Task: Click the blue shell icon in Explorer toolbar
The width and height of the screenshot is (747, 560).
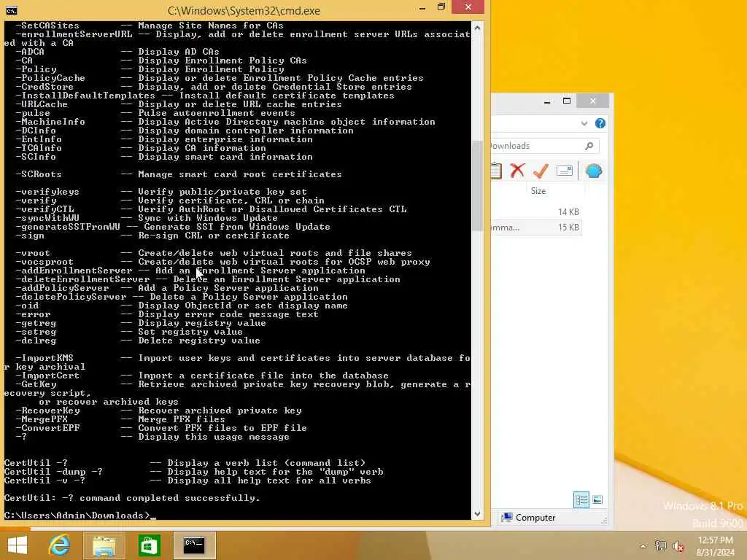Action: [594, 171]
